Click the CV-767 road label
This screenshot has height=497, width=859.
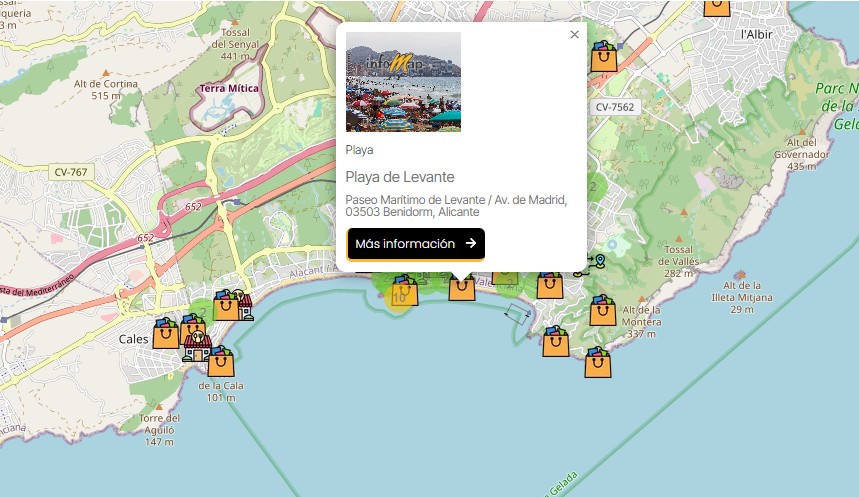(x=71, y=172)
